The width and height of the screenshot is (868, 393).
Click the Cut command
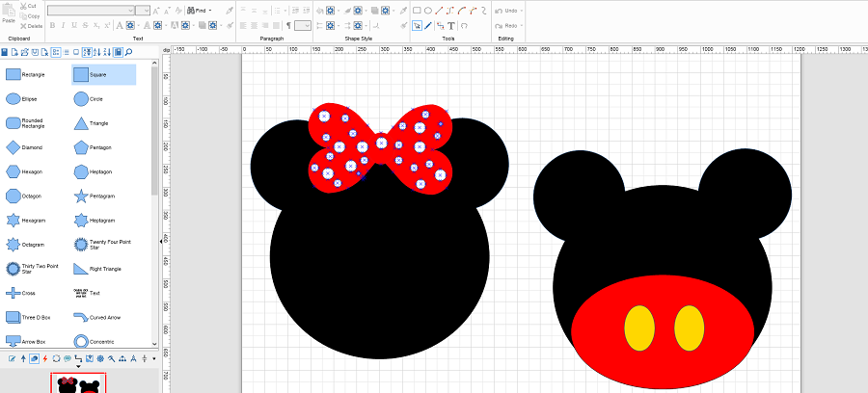tap(28, 6)
